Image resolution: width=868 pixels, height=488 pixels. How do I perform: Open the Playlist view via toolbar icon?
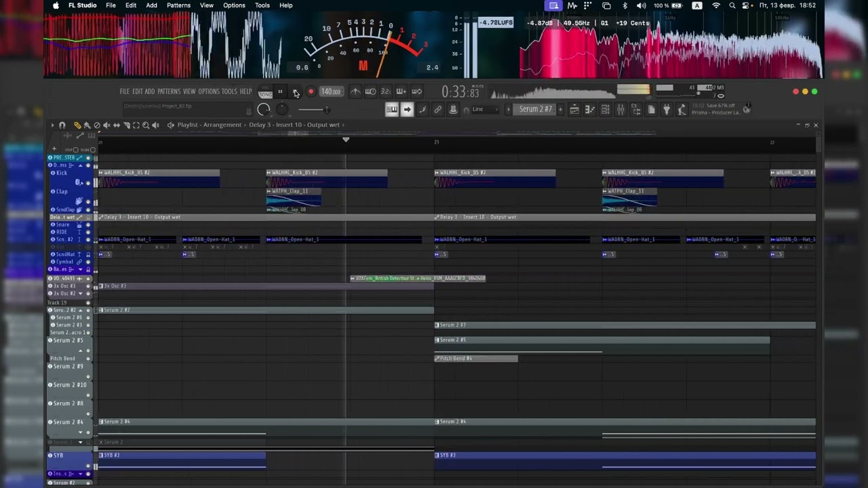574,109
